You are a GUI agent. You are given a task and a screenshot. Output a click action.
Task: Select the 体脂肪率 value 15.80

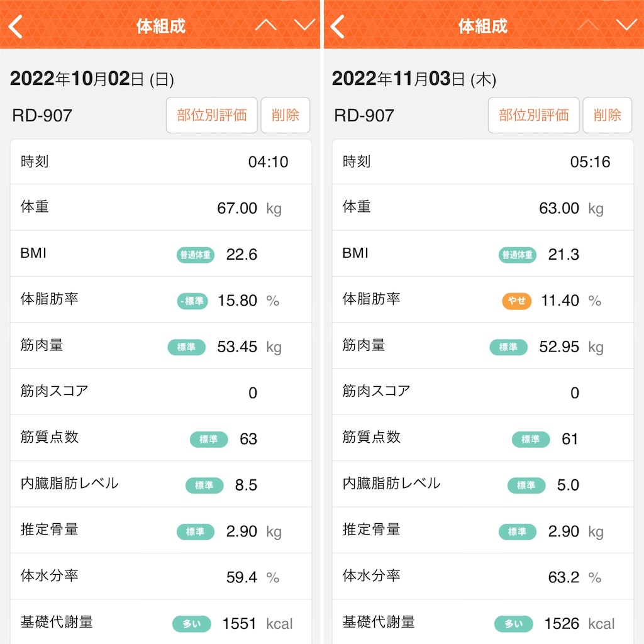237,301
